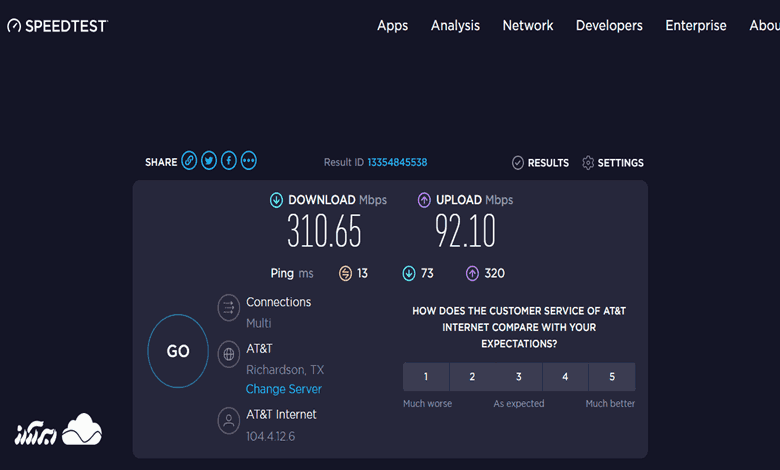Rate customer service 1 Much worse
780x470 pixels.
tap(426, 376)
